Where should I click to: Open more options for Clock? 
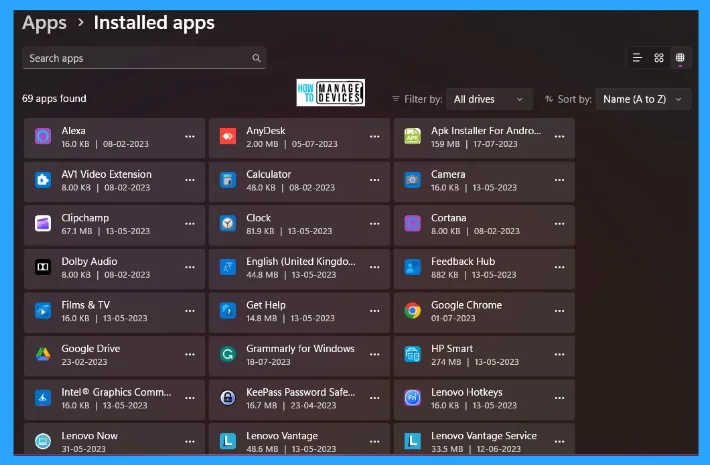click(x=374, y=224)
